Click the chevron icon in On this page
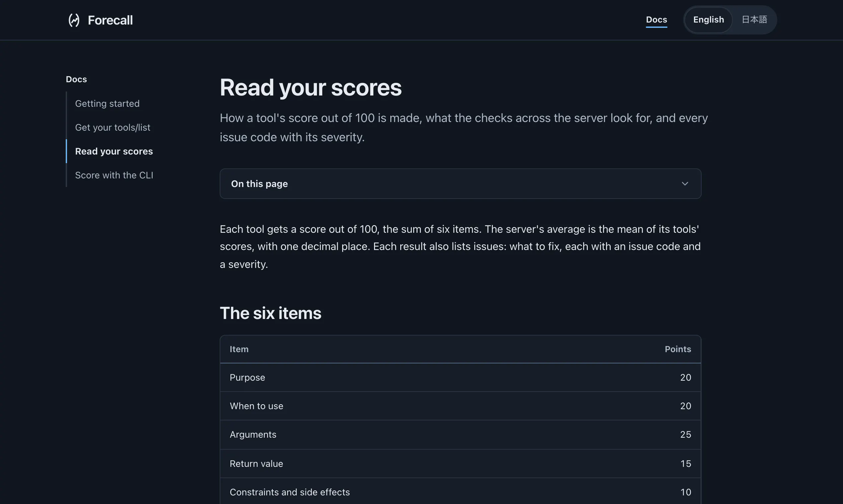 pyautogui.click(x=685, y=184)
